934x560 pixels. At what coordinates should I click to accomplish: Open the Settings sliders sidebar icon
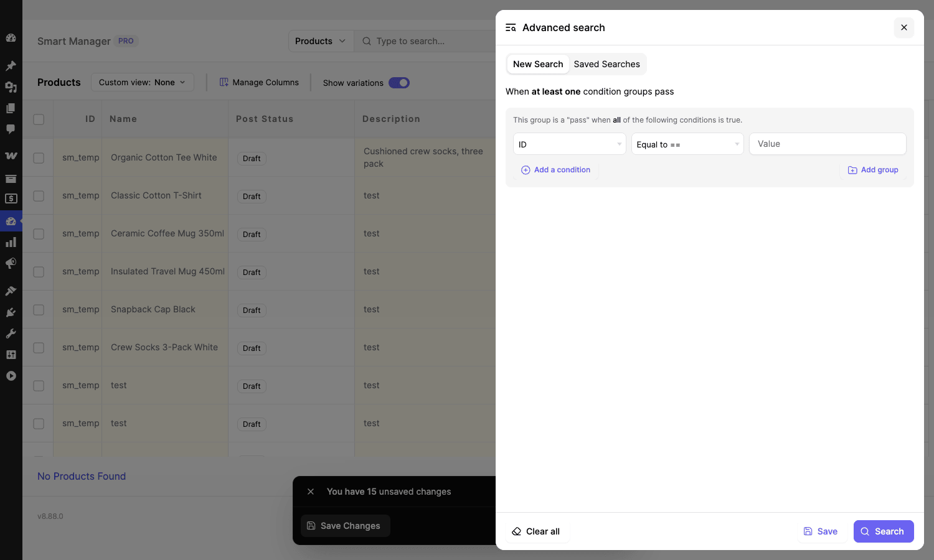11,355
